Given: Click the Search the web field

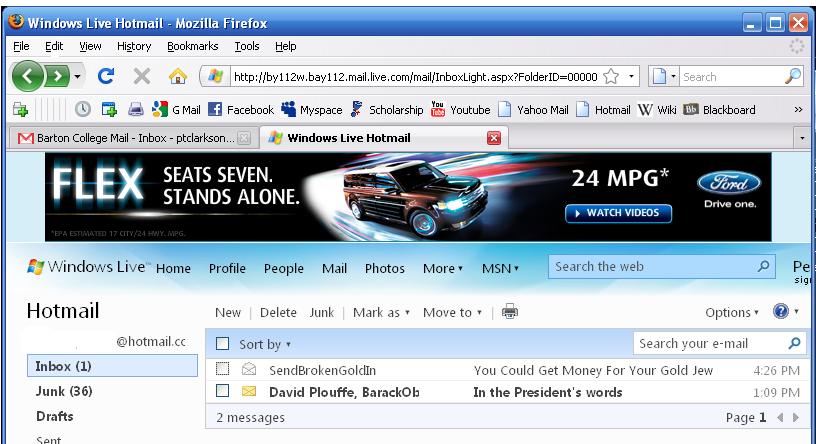Looking at the screenshot, I should [650, 267].
